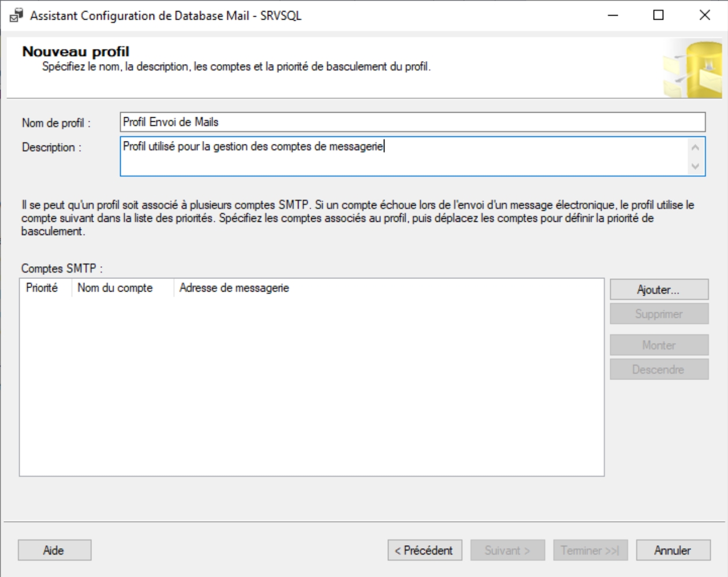Close the Assistant Configuration window
Viewport: 728px width, 577px height.
[x=704, y=16]
